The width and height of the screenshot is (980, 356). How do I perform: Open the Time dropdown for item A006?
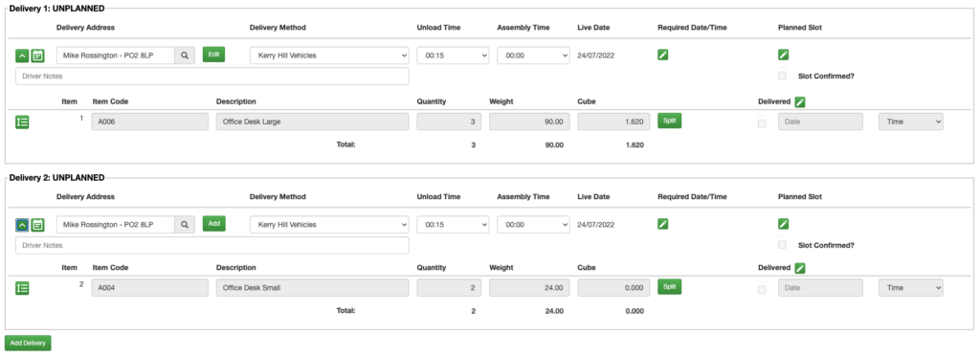911,122
